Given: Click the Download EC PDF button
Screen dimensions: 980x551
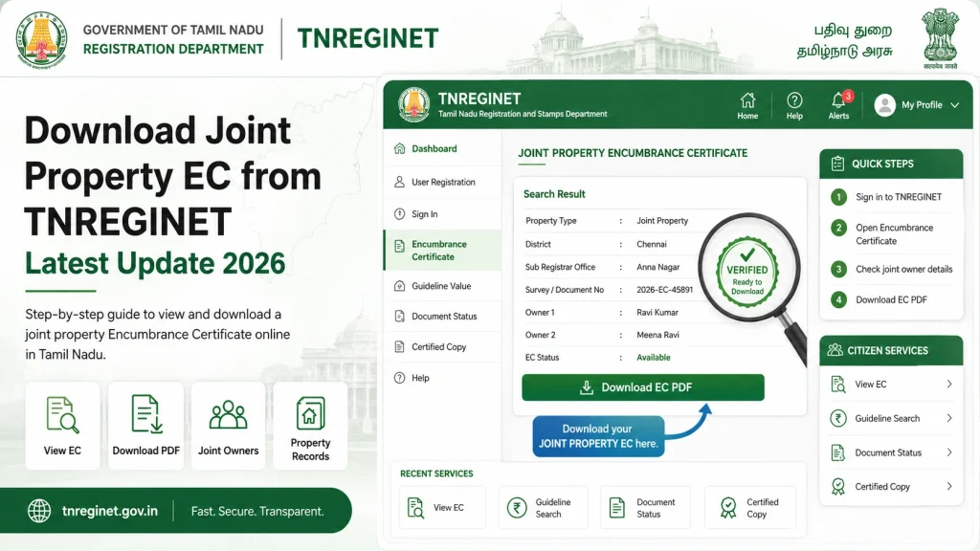Looking at the screenshot, I should pos(642,387).
